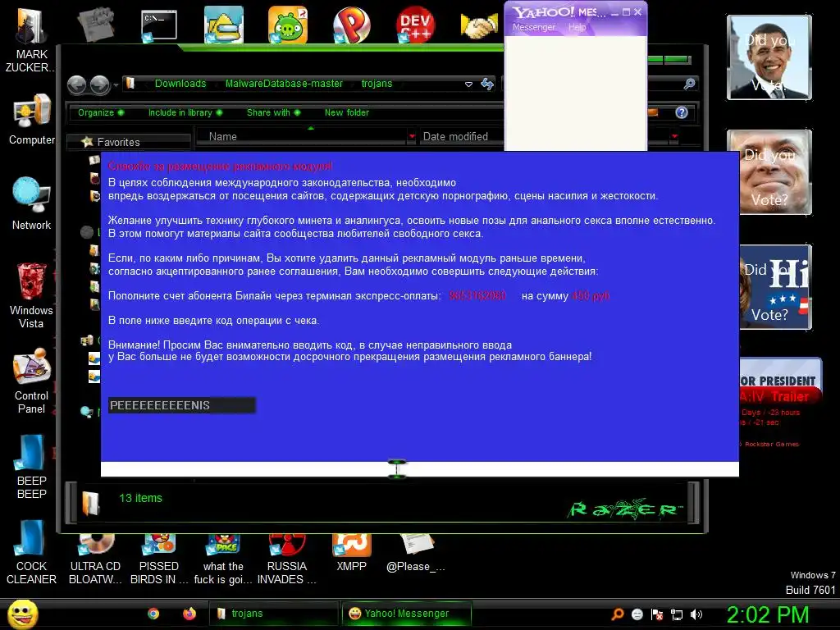This screenshot has width=840, height=630.
Task: Click the Hillary 'Did you Vote?' gadget
Action: click(x=775, y=286)
